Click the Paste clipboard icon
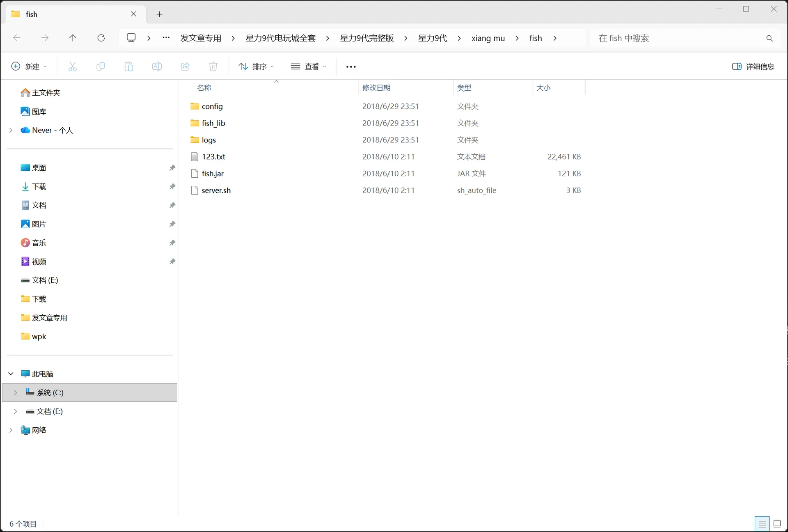The width and height of the screenshot is (788, 532). pyautogui.click(x=129, y=66)
